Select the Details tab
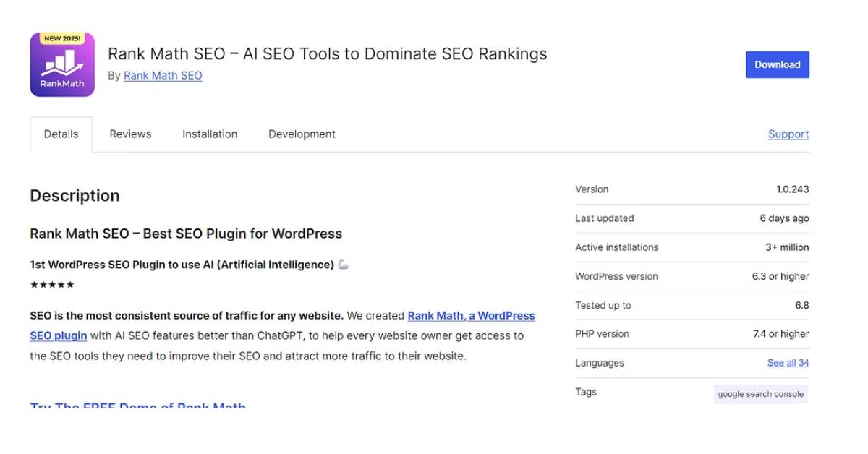The height and width of the screenshot is (454, 868). (61, 134)
